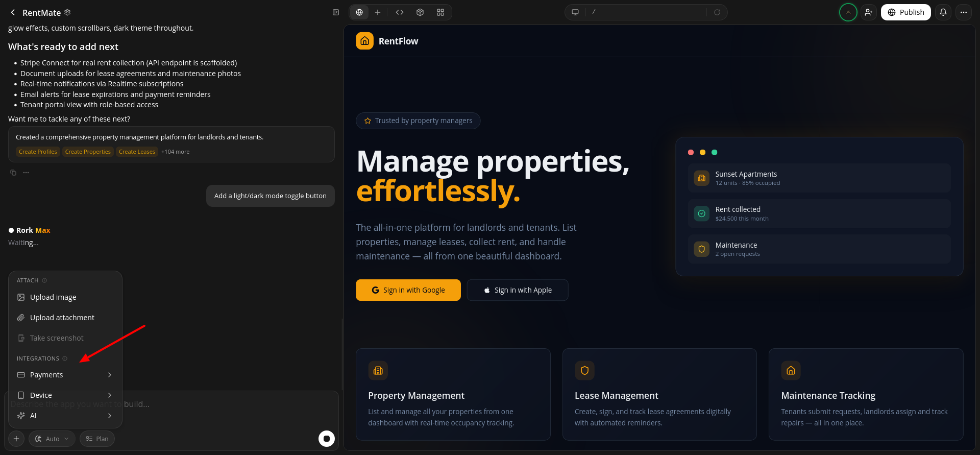Open the package cube icon
Viewport: 980px width, 455px height.
(420, 12)
